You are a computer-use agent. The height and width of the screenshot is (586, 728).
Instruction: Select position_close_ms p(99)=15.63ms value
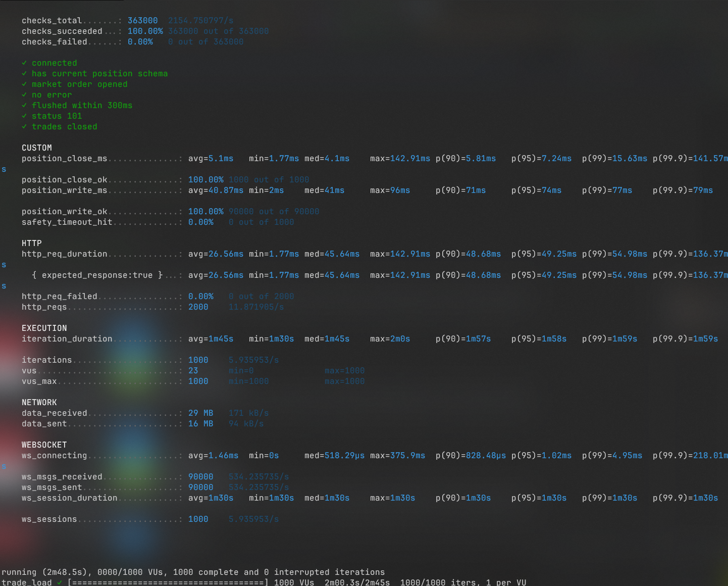614,159
